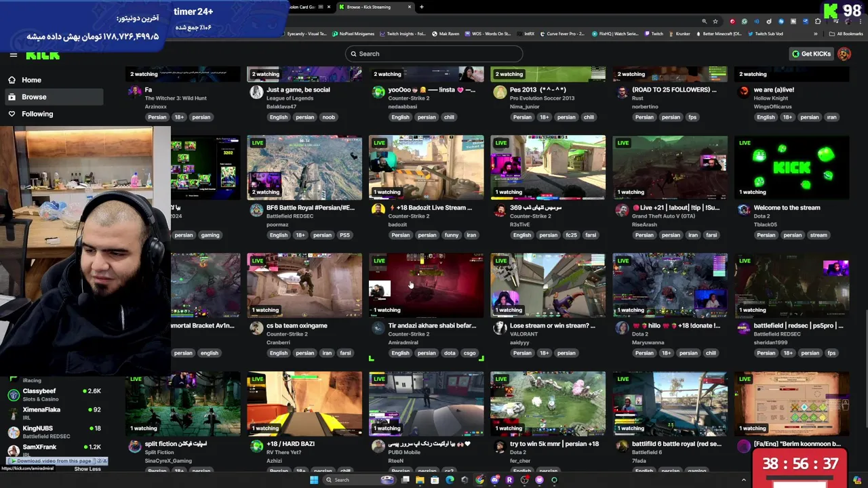Collapse recommended list with Show Less
Image resolution: width=868 pixels, height=488 pixels.
coord(87,469)
